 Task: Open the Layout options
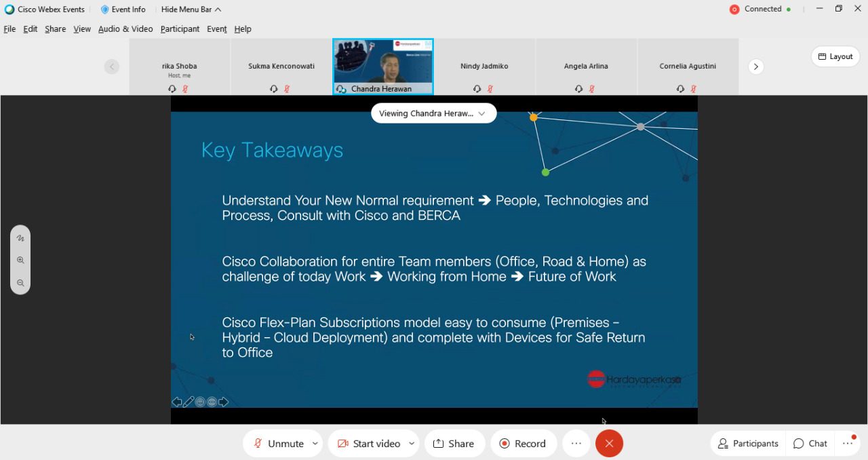[835, 56]
